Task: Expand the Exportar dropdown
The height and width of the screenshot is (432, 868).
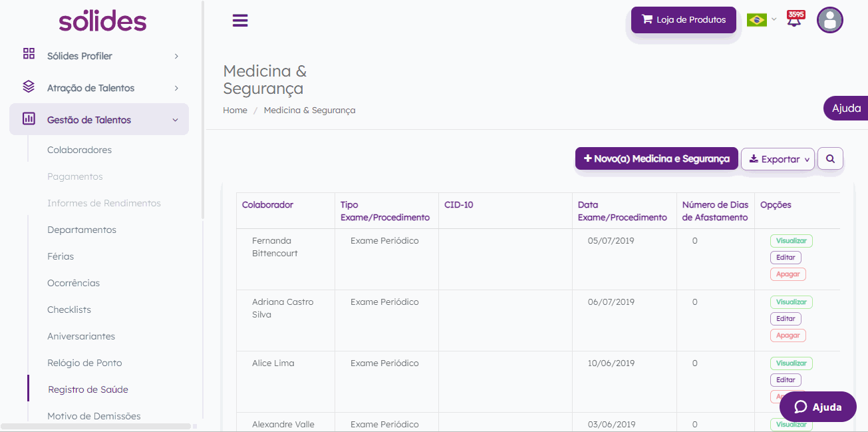Action: [778, 159]
